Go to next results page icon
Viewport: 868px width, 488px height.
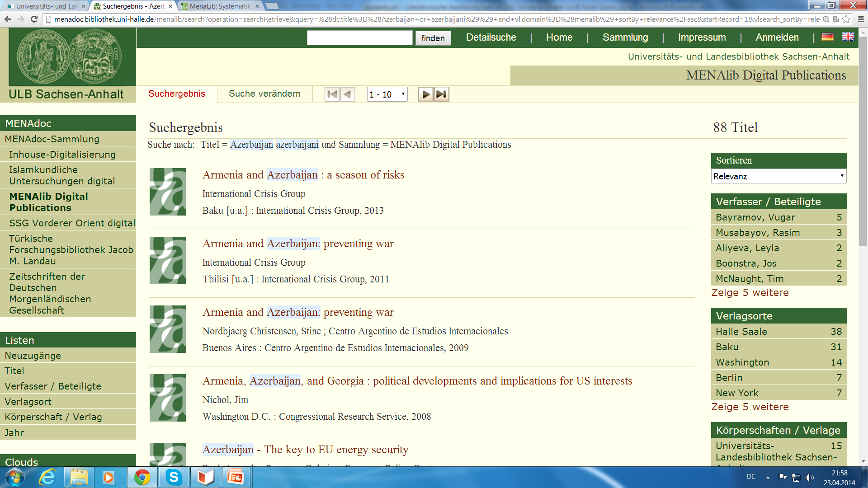(x=425, y=94)
